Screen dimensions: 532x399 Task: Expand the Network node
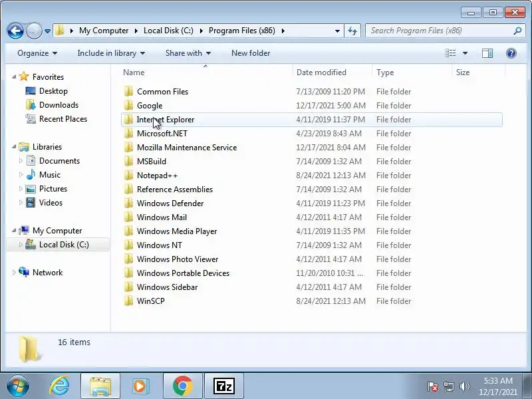click(14, 273)
